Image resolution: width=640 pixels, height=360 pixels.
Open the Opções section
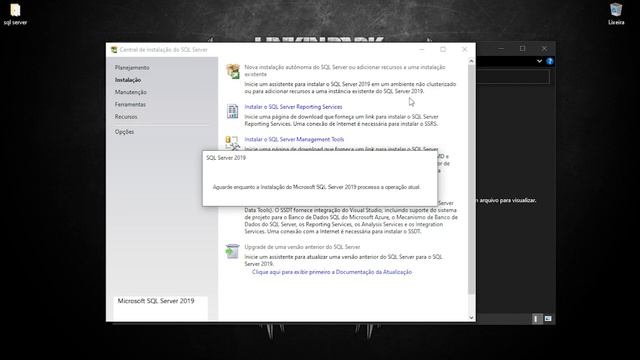click(124, 131)
